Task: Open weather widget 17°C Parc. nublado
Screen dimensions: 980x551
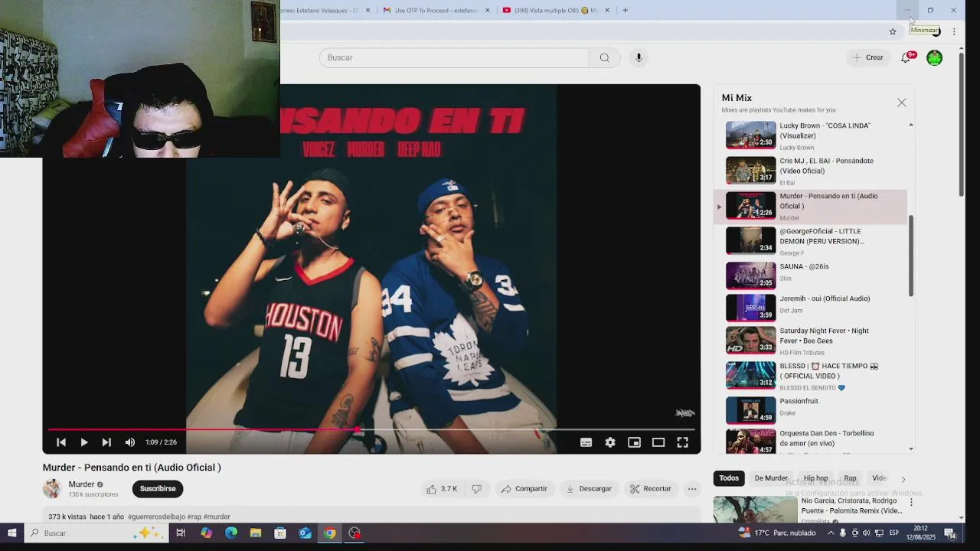Action: point(777,533)
